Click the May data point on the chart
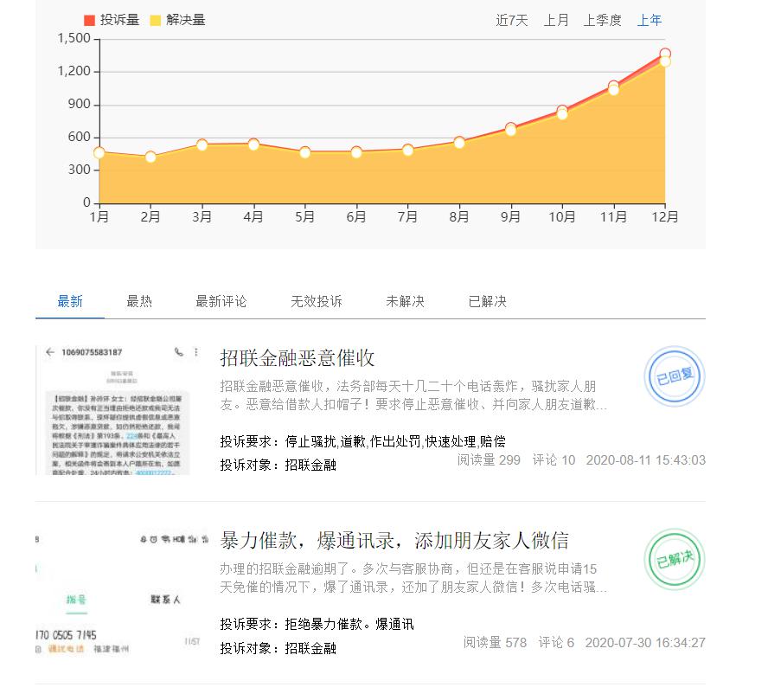 (x=304, y=152)
